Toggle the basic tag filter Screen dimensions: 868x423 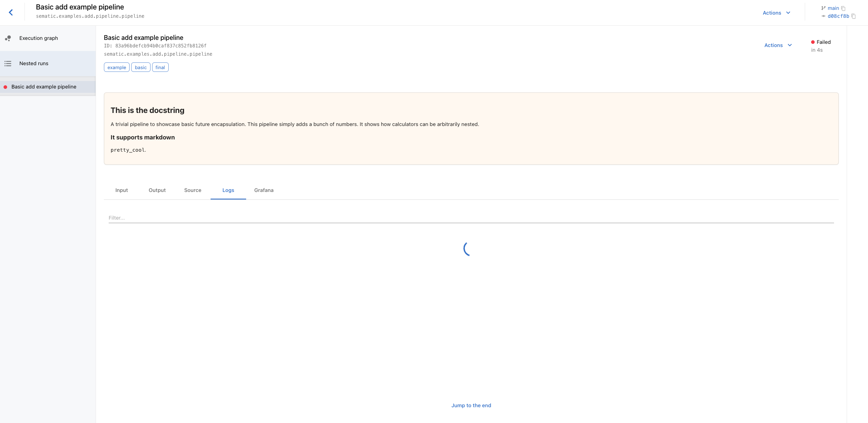[141, 67]
